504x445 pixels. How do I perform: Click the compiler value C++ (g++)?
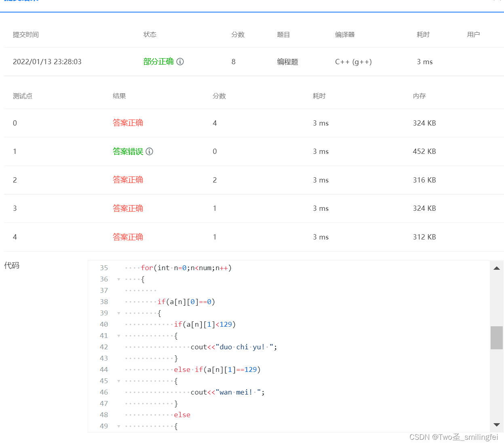(353, 62)
